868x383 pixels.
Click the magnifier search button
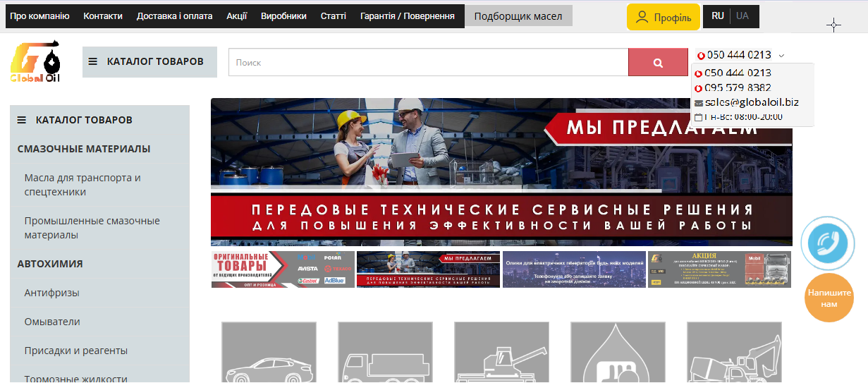[658, 63]
